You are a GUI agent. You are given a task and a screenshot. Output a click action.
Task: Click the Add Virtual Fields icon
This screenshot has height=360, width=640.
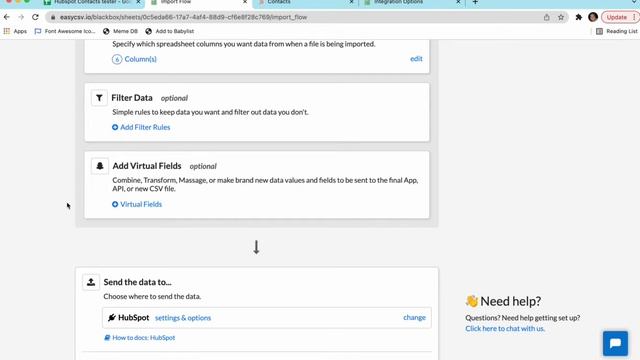click(100, 166)
